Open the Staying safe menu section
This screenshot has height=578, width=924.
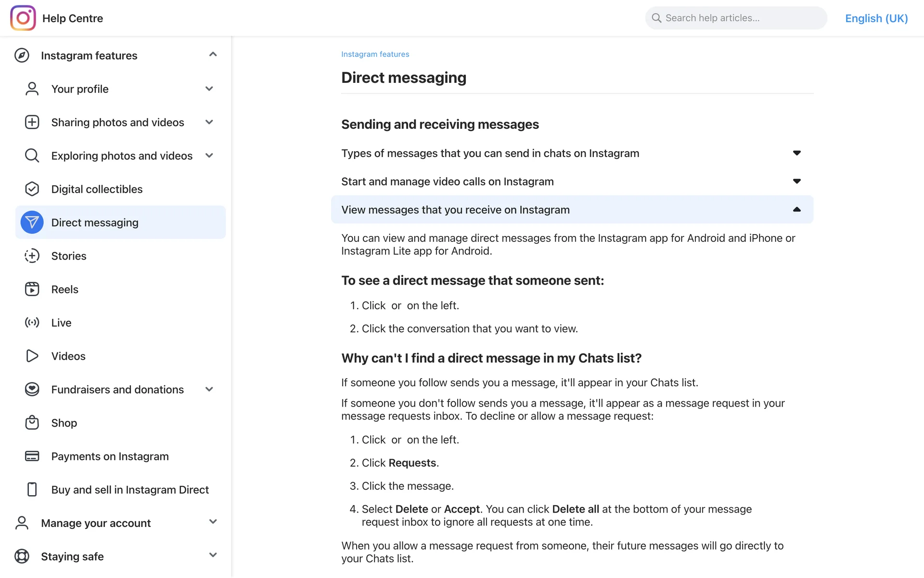[213, 555]
